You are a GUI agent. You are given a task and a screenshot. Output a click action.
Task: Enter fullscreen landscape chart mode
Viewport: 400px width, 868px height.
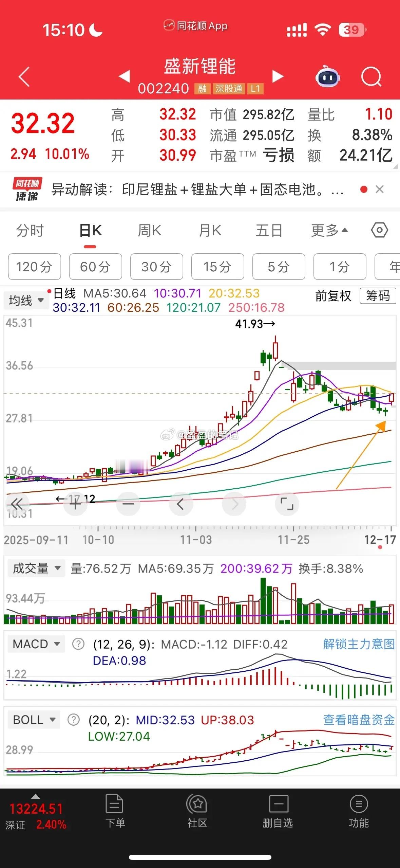point(287,504)
